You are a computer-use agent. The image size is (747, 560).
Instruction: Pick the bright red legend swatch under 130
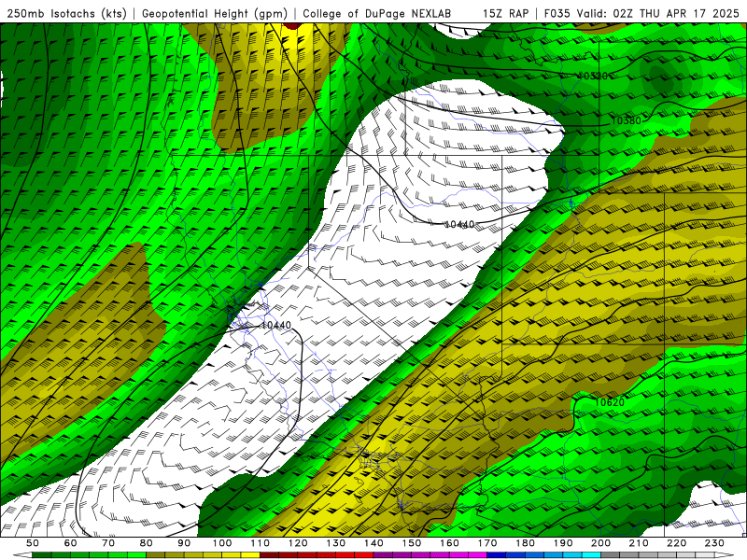[345, 555]
